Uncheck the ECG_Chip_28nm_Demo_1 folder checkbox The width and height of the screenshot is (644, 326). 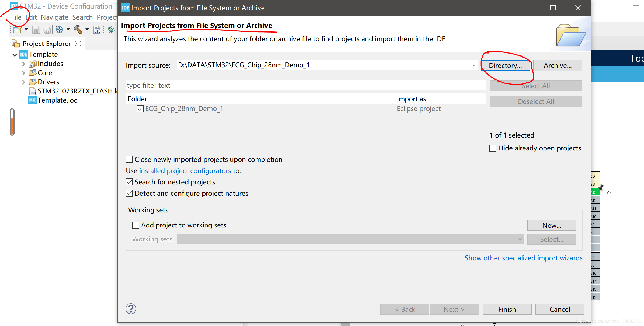click(x=140, y=109)
